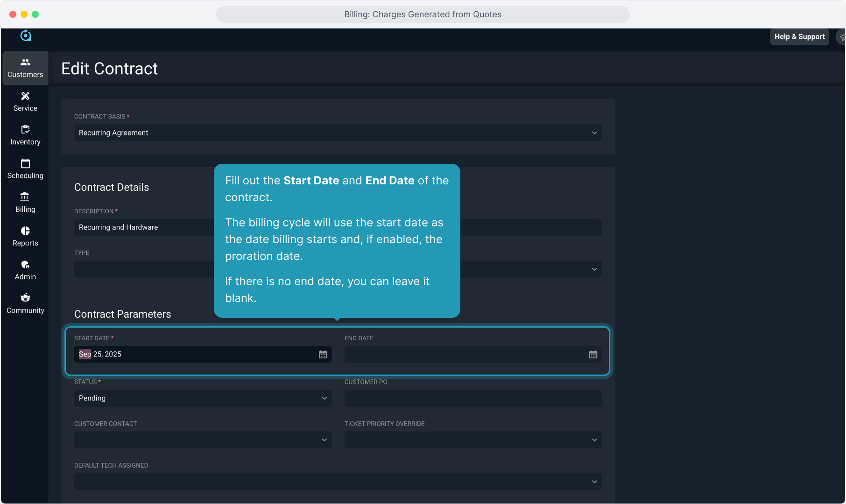This screenshot has width=846, height=504.
Task: Expand the Default Tech Assigned dropdown
Action: tap(338, 482)
